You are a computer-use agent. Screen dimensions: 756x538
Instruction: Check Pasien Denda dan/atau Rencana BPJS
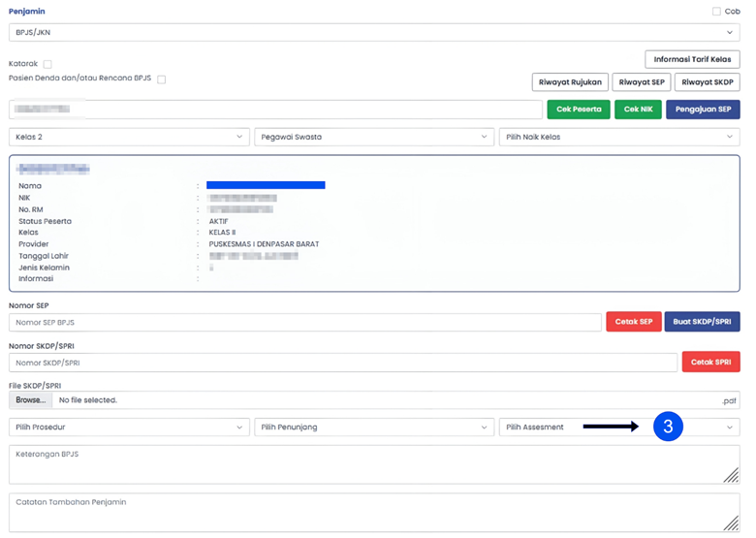[162, 79]
